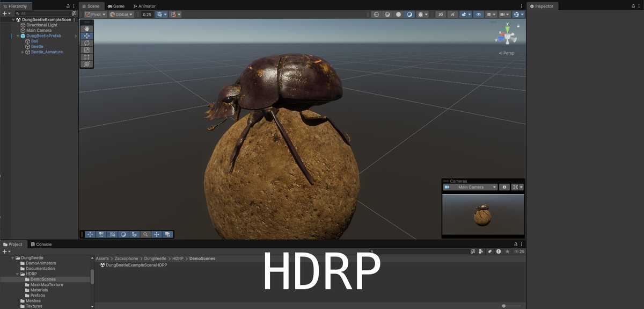Viewport: 644px width, 309px height.
Task: Select the Rotate tool
Action: pos(87,43)
